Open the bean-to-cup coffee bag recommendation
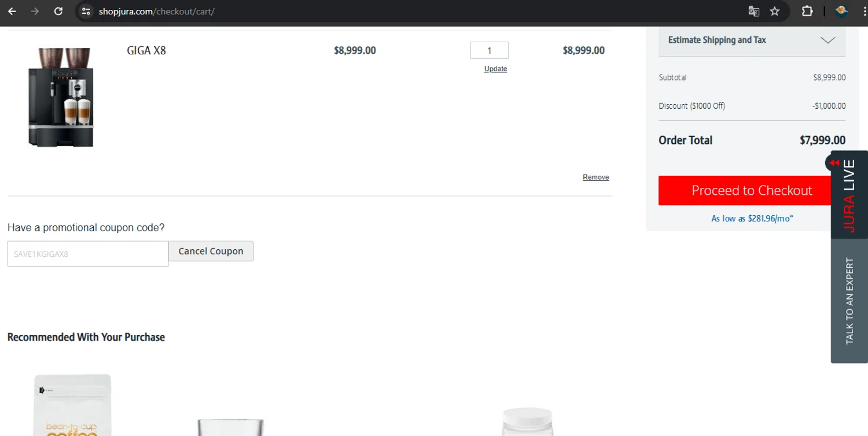This screenshot has height=436, width=868. tap(73, 405)
